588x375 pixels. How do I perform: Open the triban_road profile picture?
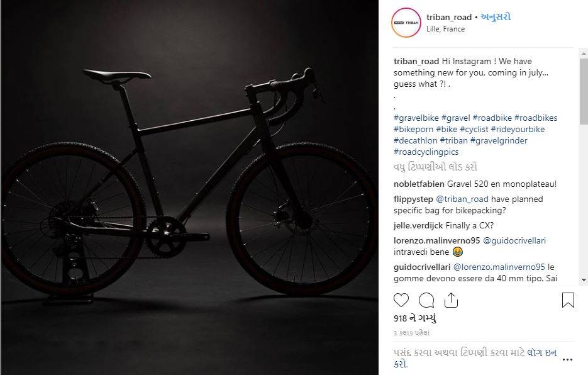click(406, 23)
